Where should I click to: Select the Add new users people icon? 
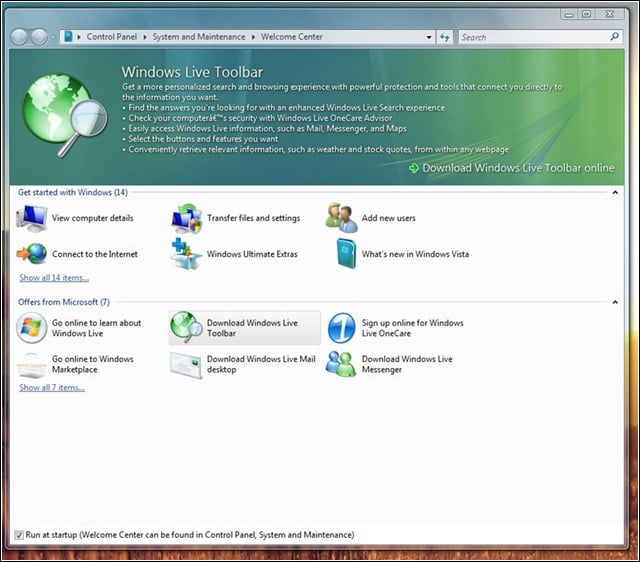pos(342,218)
